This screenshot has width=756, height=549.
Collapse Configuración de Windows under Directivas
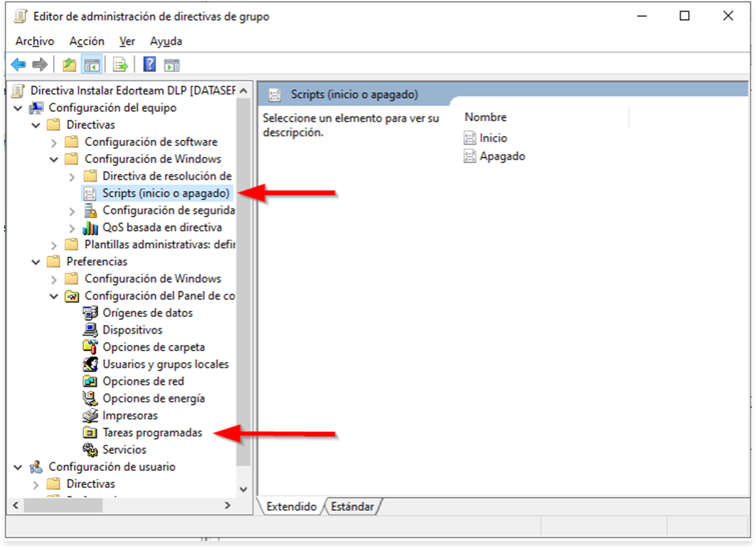(54, 159)
